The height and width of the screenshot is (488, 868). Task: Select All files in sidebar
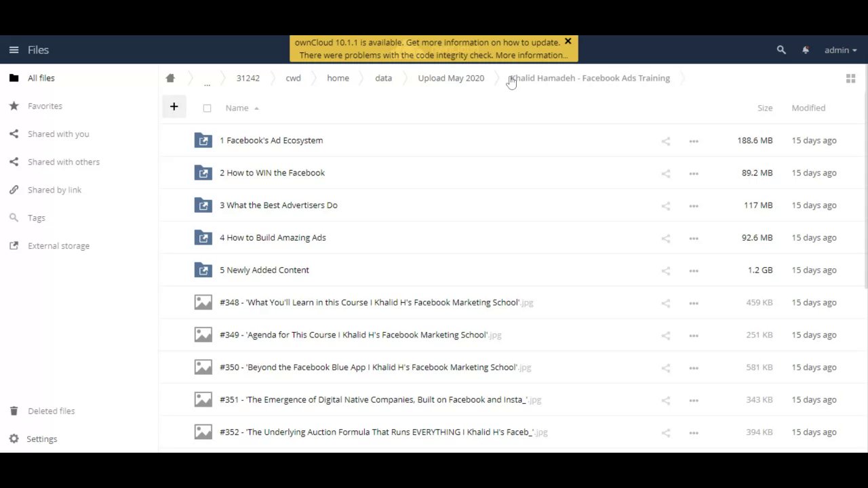click(x=41, y=78)
